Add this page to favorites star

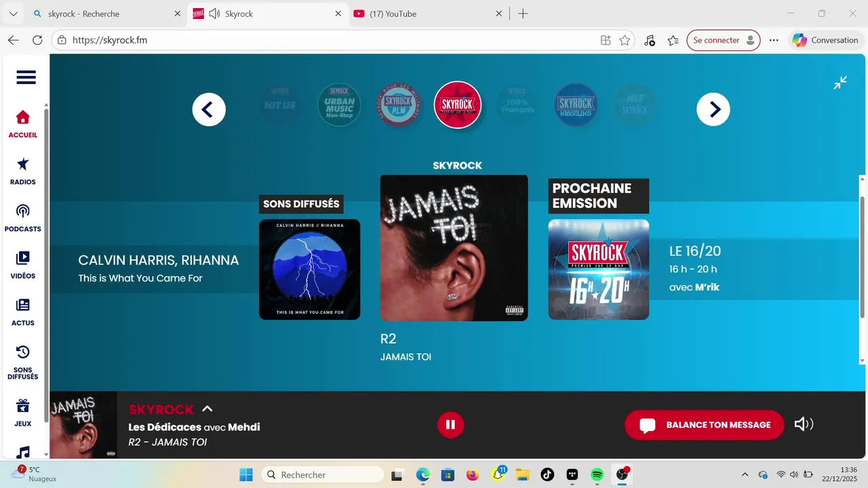pos(625,40)
